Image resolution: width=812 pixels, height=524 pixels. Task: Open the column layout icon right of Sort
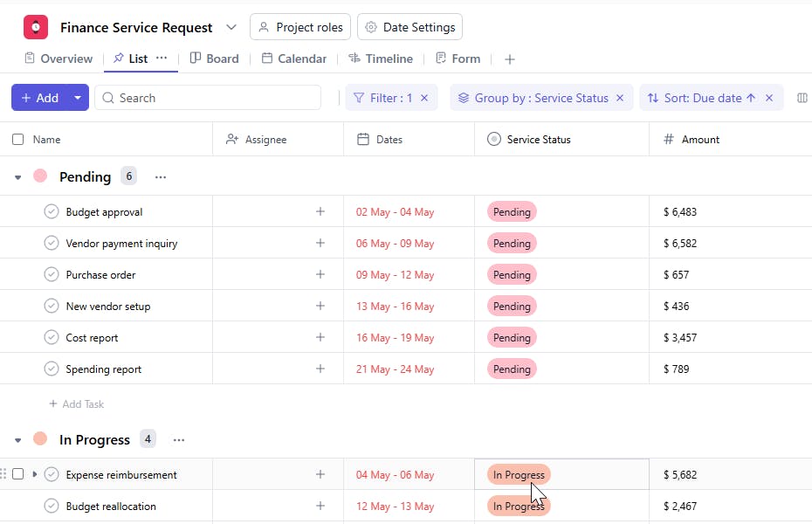pos(802,98)
